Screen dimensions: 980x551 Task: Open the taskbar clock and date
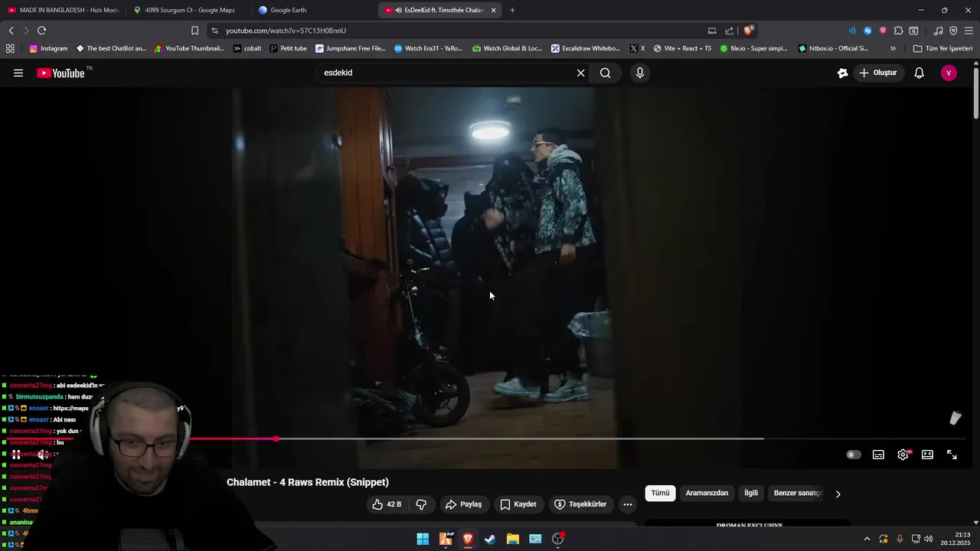[x=955, y=539]
